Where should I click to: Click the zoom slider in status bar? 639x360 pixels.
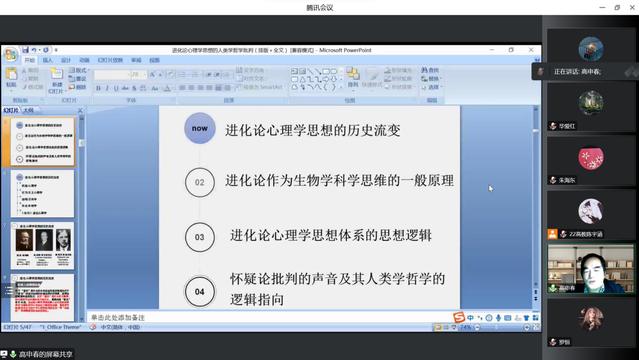click(x=502, y=327)
